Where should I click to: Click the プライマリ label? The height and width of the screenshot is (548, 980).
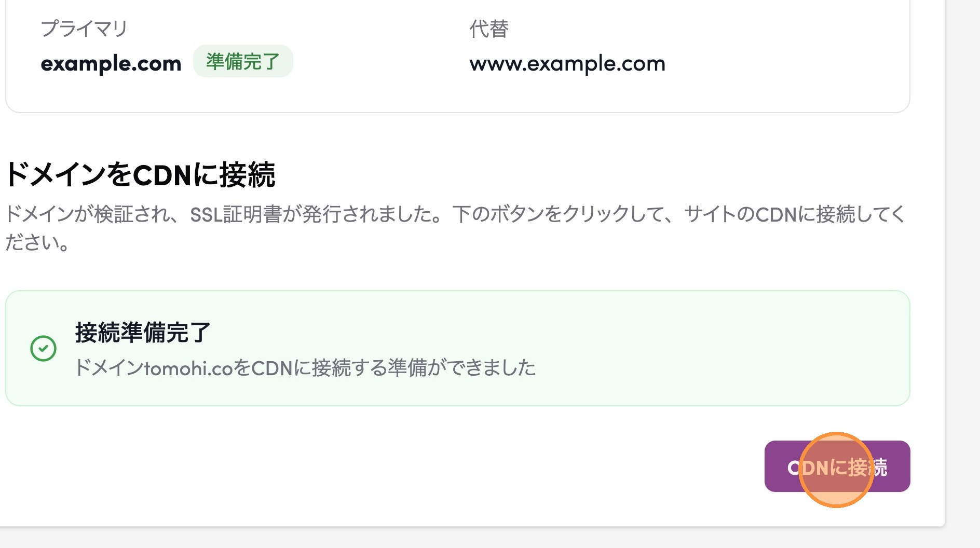pos(84,29)
